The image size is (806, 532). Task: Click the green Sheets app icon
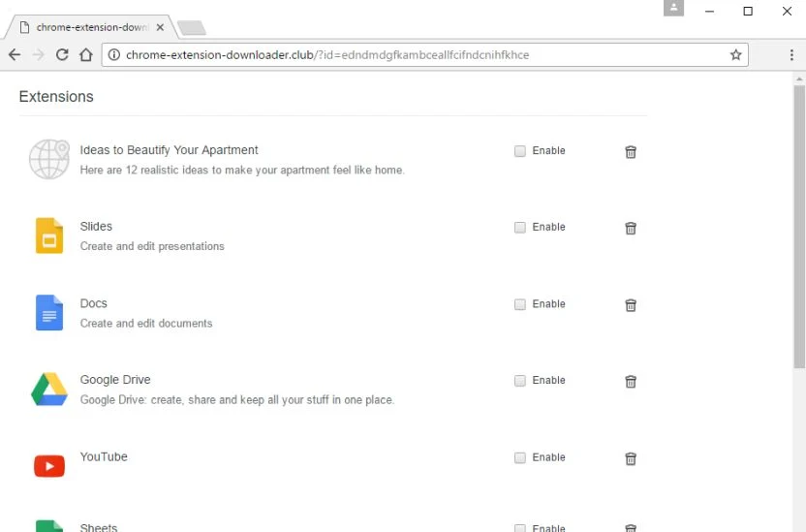tap(49, 526)
